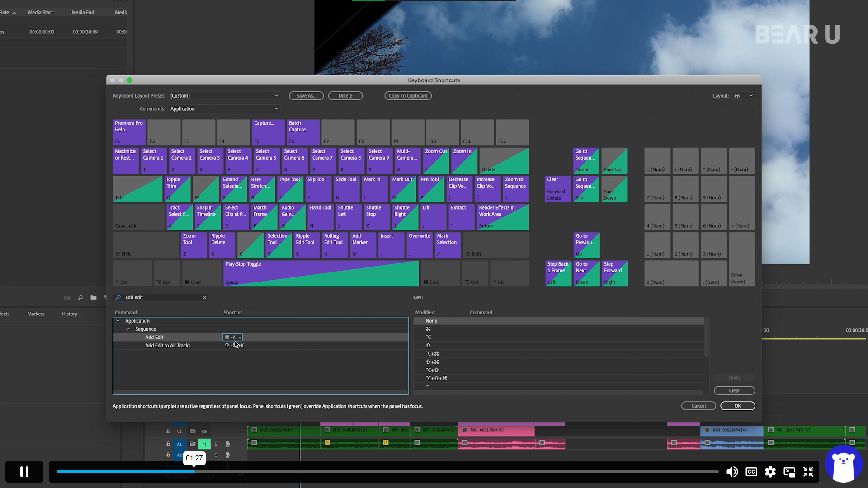Viewport: 868px width, 488px height.
Task: Click the A1 voice-over record microphone
Action: pyautogui.click(x=228, y=444)
